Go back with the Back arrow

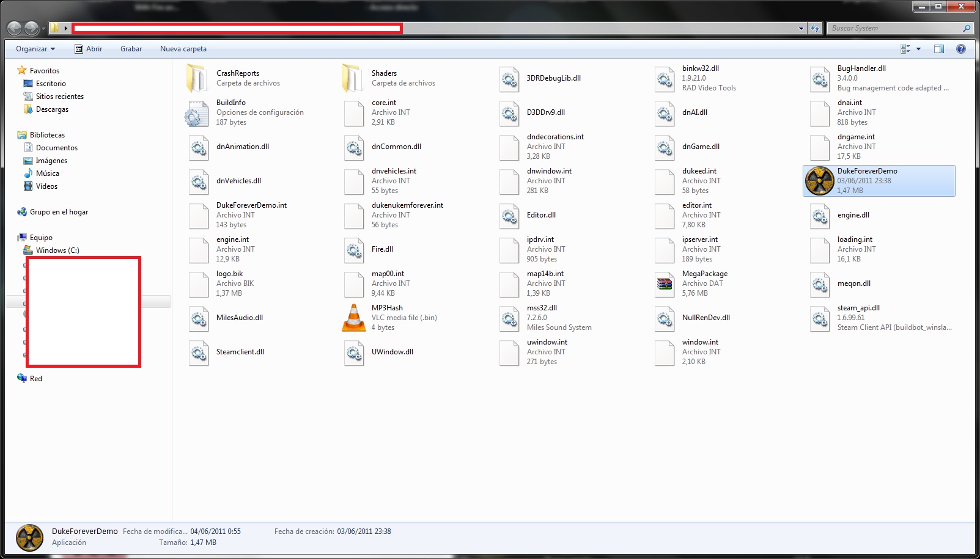pos(14,28)
